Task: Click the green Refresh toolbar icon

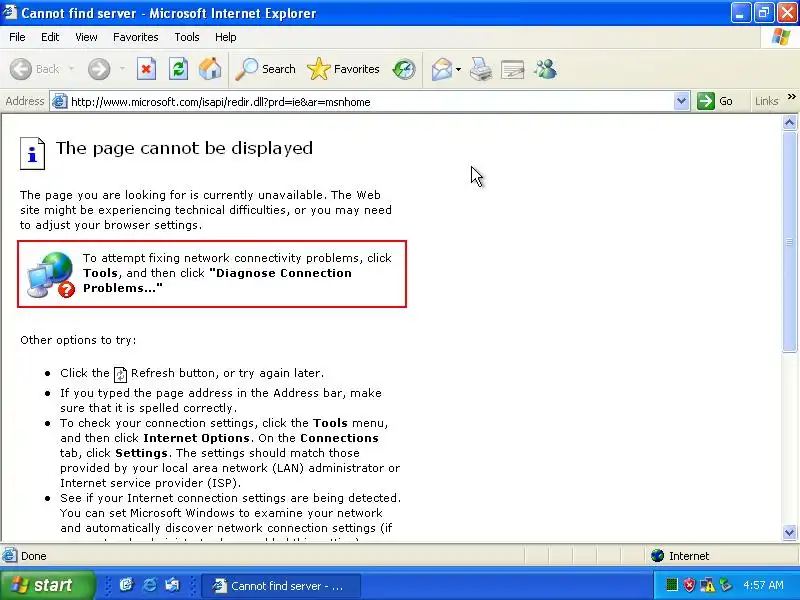Action: pos(178,69)
